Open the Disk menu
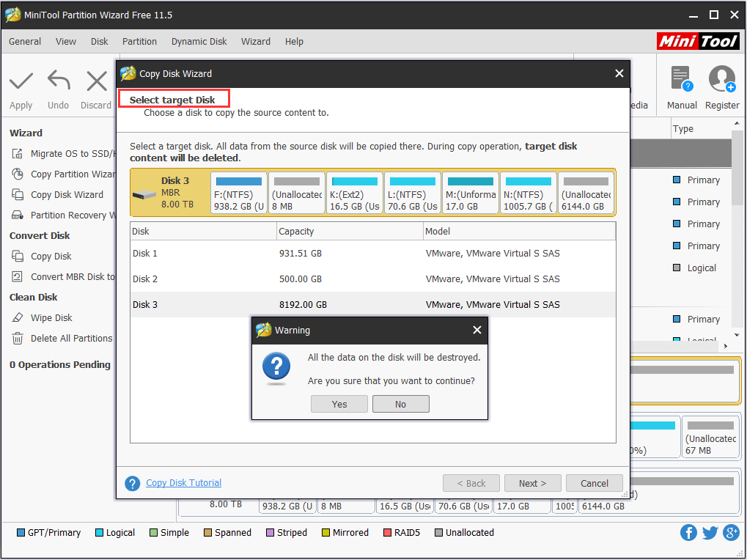Screen dimensions: 747x560 (100, 42)
